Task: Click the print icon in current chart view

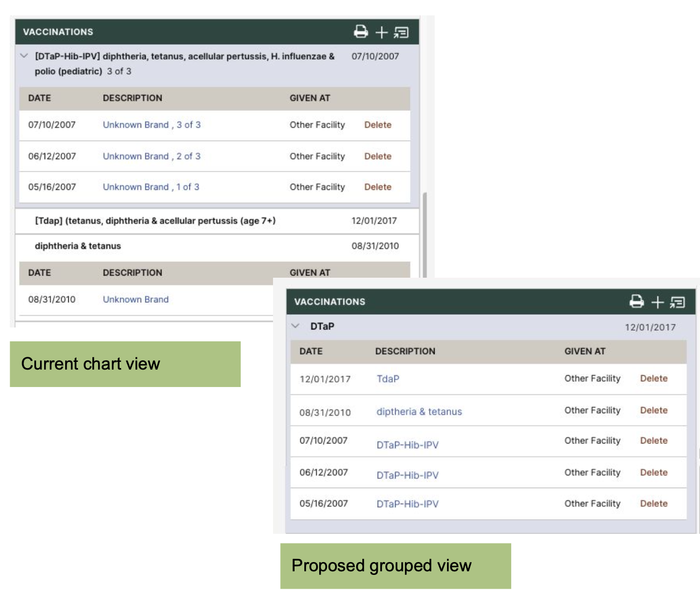Action: 361,32
